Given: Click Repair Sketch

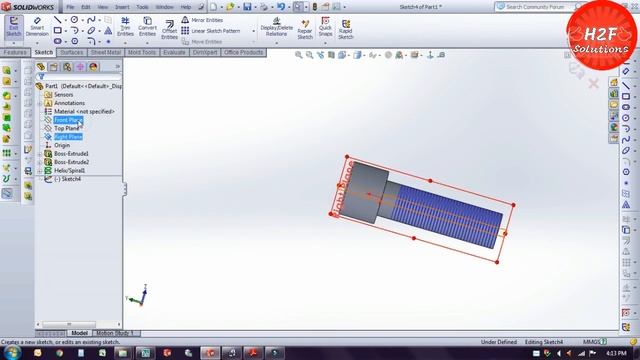Looking at the screenshot, I should (x=304, y=29).
